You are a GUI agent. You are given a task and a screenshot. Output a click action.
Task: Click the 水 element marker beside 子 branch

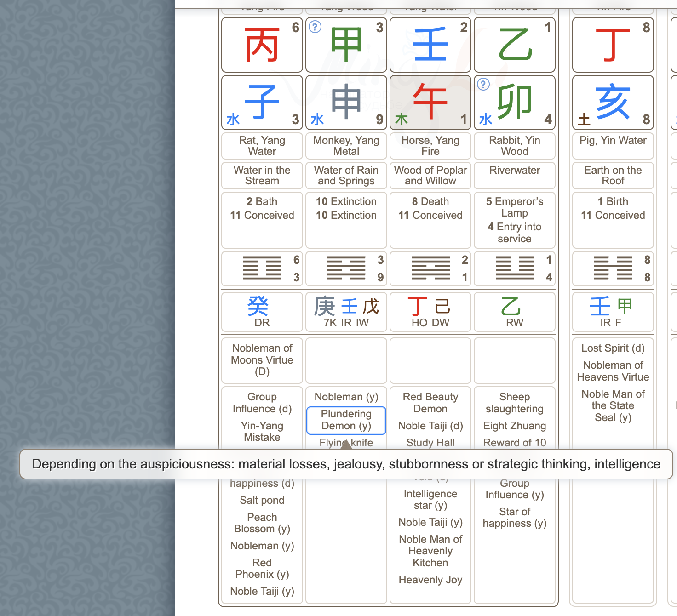[x=233, y=120]
